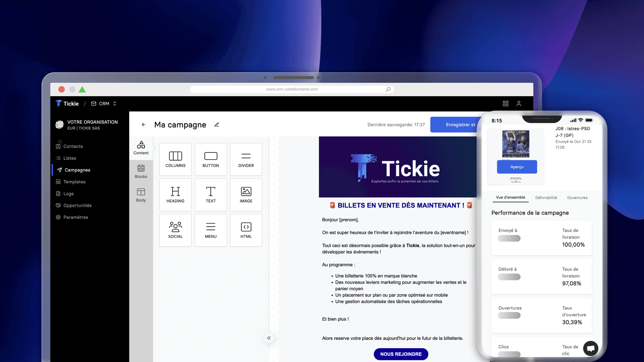This screenshot has width=644, height=362.
Task: Click the VOTRE ORGANISATION header
Action: click(x=93, y=122)
